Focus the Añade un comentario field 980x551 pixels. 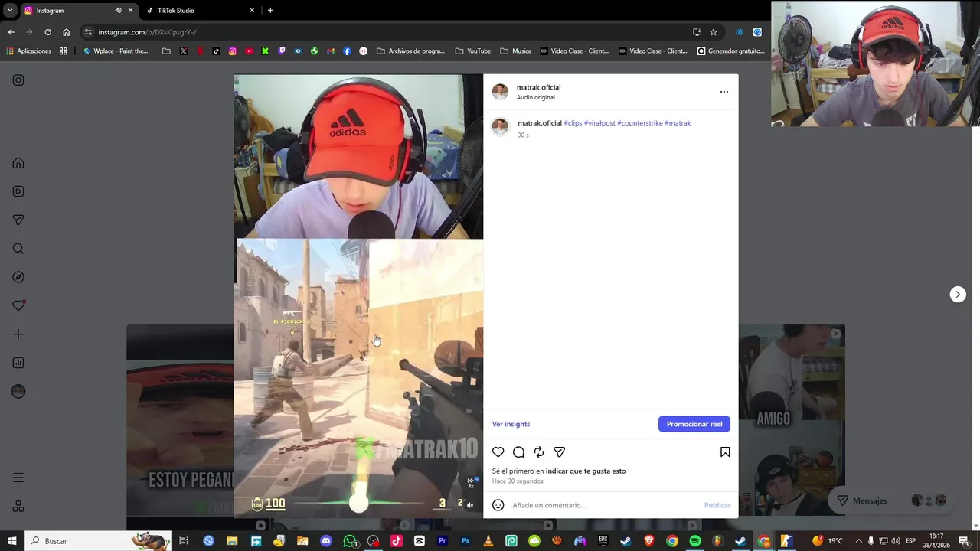tap(605, 505)
